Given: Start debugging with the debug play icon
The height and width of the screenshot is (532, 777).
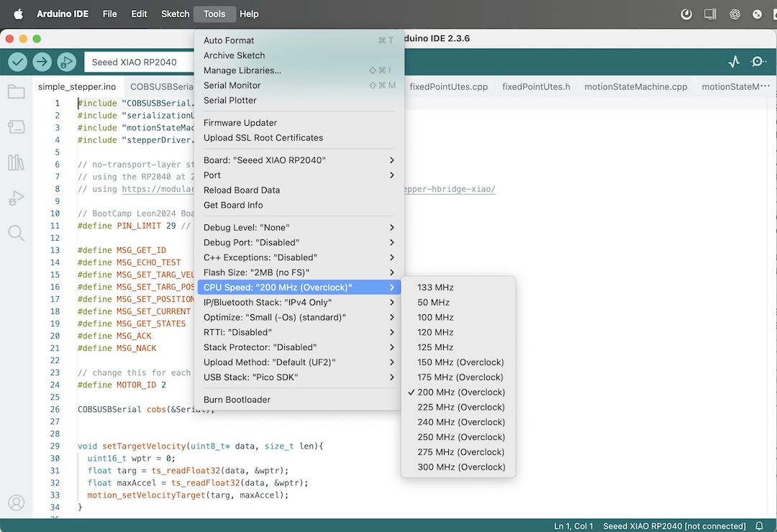Looking at the screenshot, I should [x=66, y=62].
